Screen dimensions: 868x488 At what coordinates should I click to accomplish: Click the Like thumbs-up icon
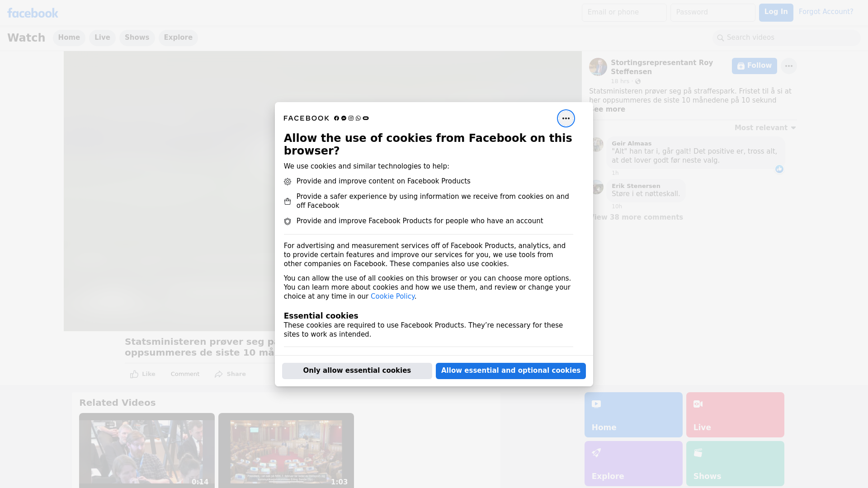pyautogui.click(x=134, y=374)
